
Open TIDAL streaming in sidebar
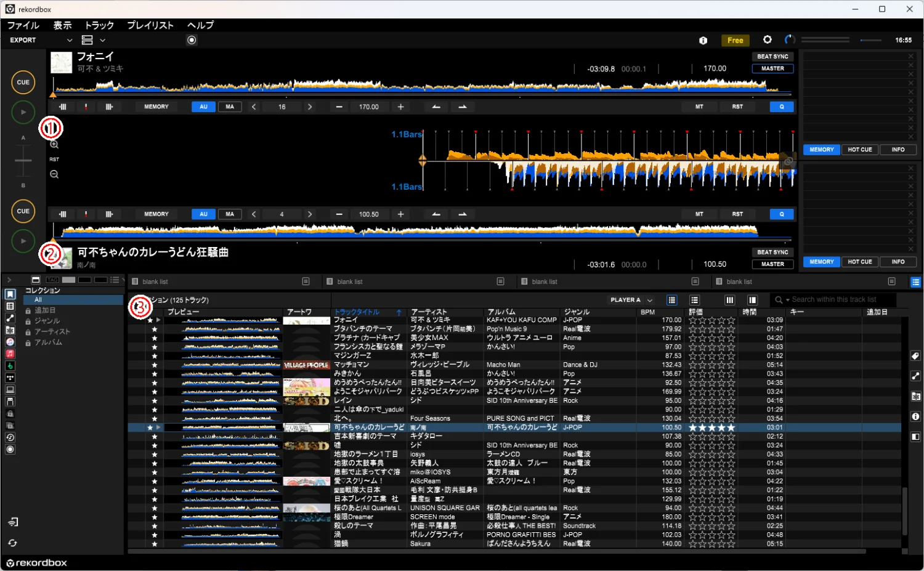point(10,378)
